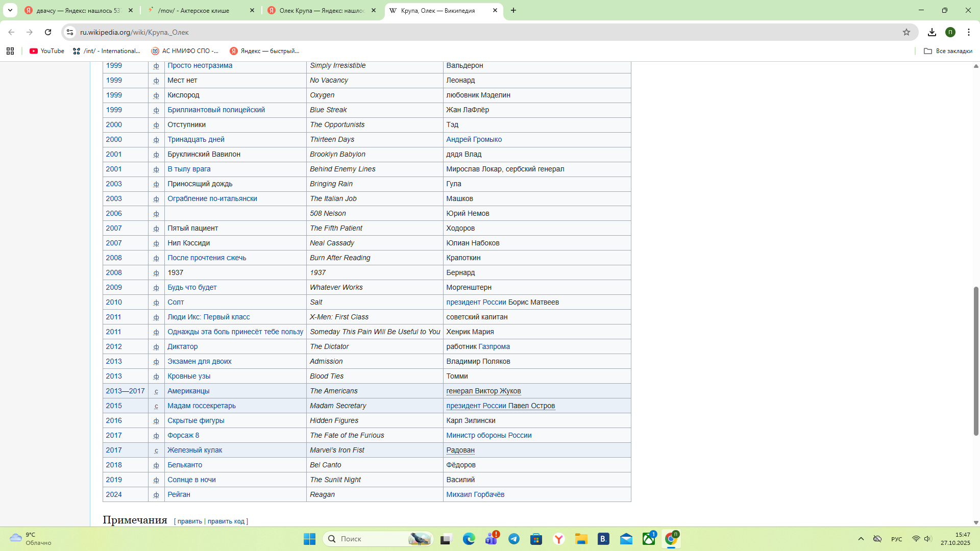Open the Chrome profile avatar
This screenshot has width=980, height=551.
pyautogui.click(x=950, y=32)
